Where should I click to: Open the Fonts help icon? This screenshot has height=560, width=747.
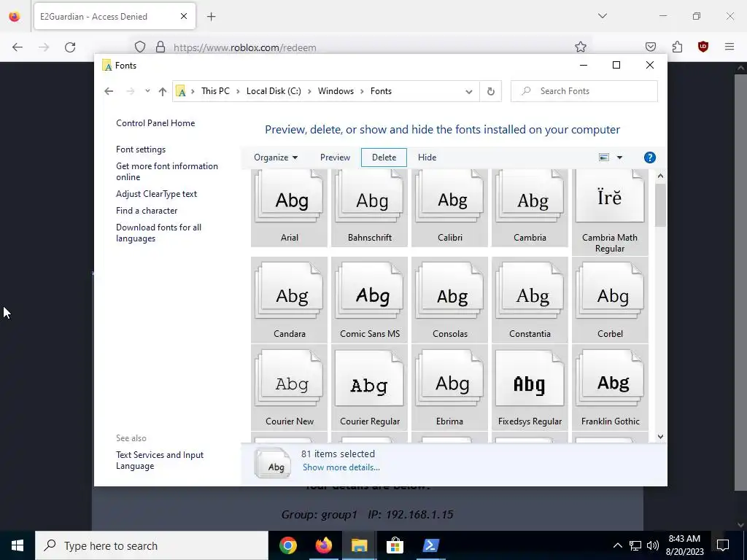650,157
